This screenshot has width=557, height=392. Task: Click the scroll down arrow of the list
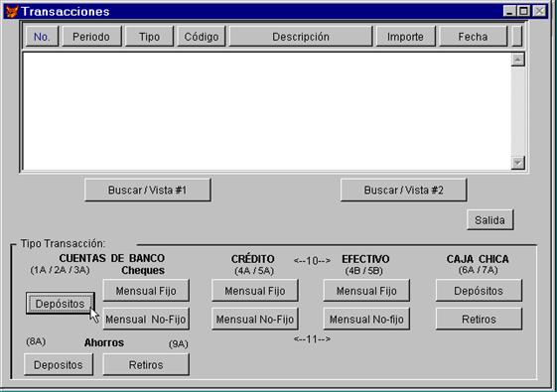(517, 163)
